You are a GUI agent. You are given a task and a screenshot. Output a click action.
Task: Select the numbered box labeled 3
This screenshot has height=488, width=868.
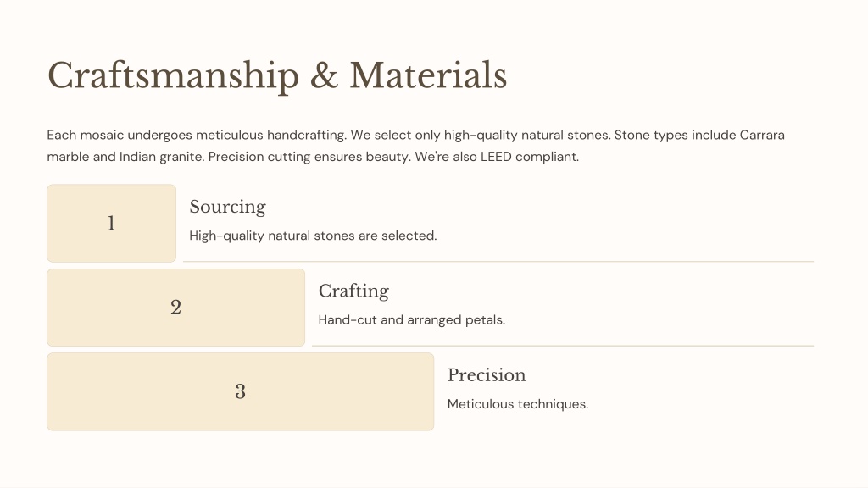[x=240, y=391]
